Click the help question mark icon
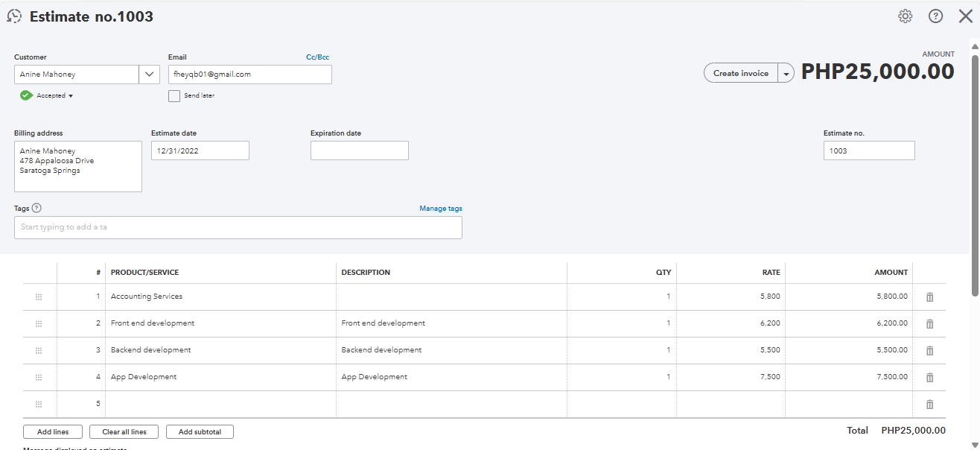Image resolution: width=980 pixels, height=450 pixels. tap(935, 16)
